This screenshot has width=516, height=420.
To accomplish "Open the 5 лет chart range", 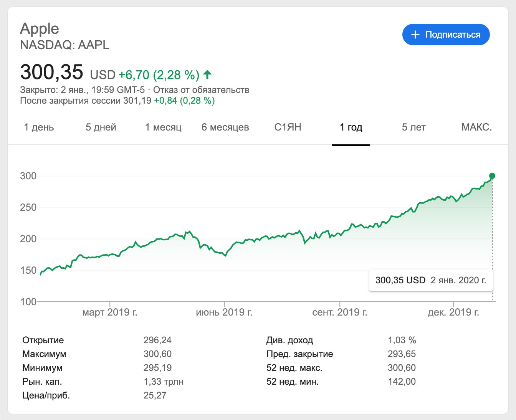I will 413,127.
